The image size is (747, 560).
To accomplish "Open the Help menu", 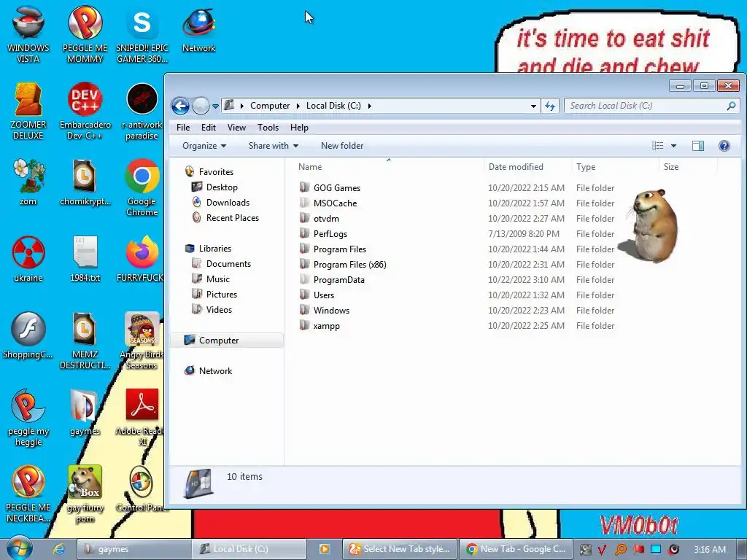I will tap(299, 127).
